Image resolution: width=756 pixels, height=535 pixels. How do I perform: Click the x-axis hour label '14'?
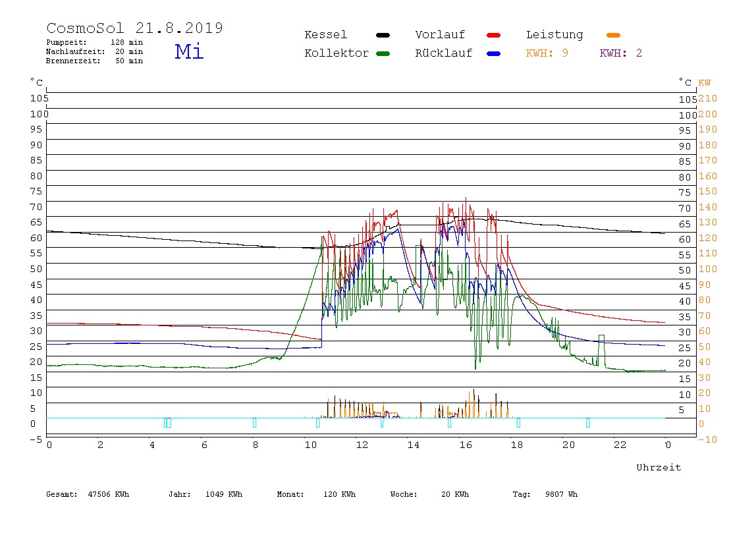pos(414,445)
